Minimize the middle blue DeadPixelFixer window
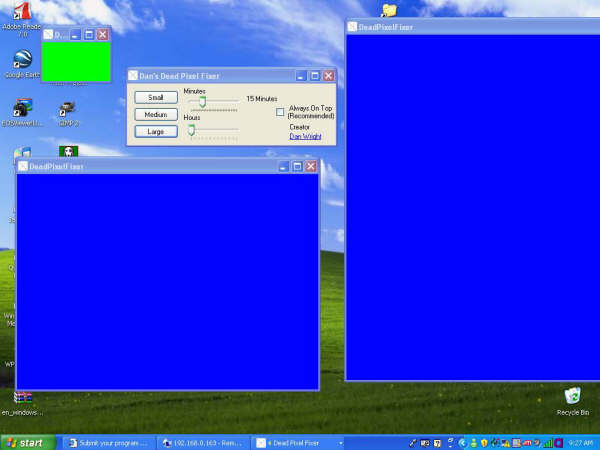The image size is (600, 450). (x=283, y=166)
